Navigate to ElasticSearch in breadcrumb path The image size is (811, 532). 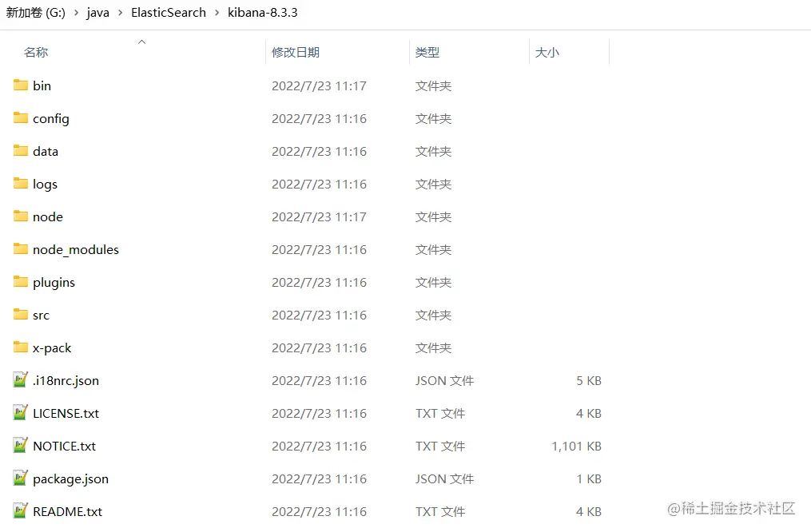(169, 13)
